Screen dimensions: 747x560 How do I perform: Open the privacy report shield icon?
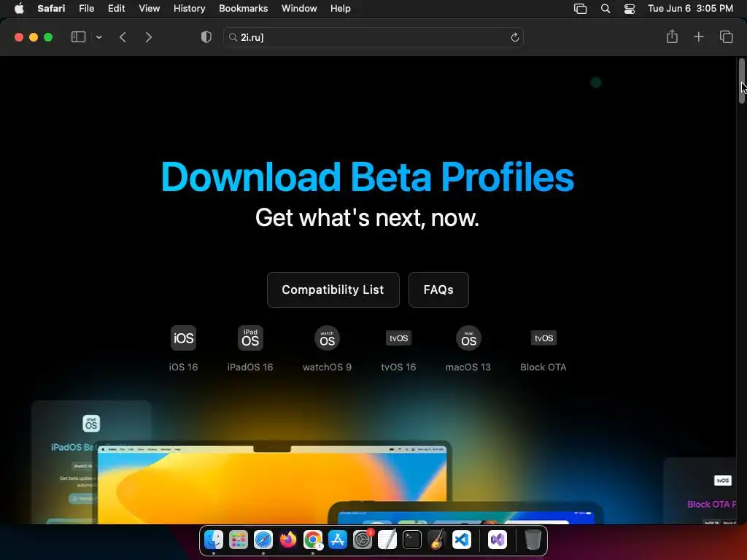pos(206,37)
